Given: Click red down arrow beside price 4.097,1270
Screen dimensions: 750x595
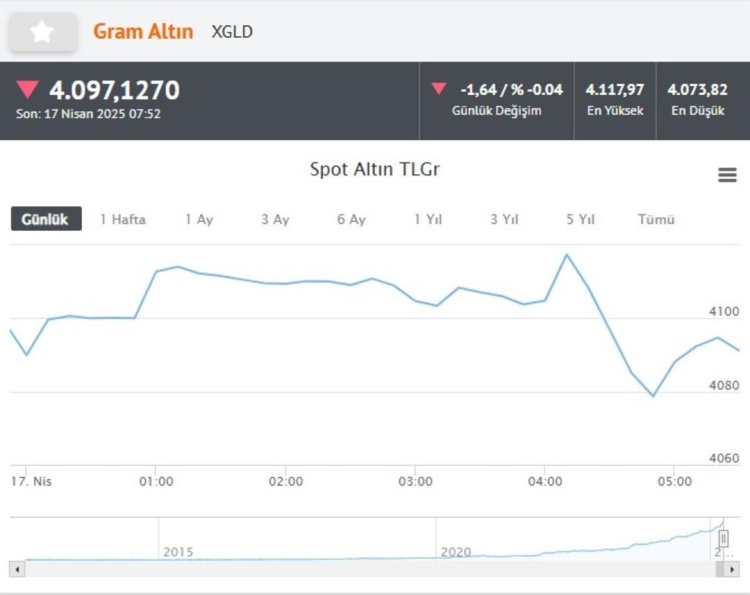Looking at the screenshot, I should [27, 90].
